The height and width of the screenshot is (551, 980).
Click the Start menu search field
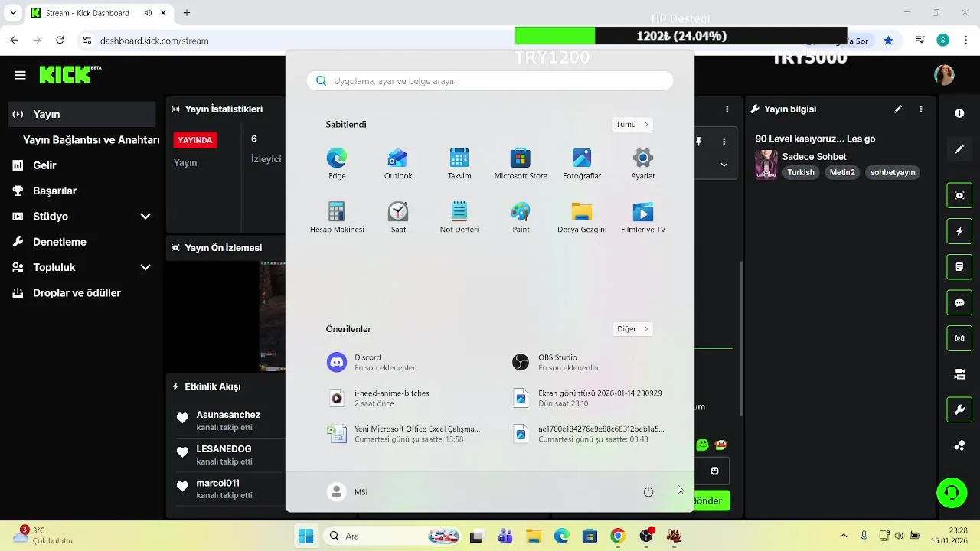tap(490, 81)
